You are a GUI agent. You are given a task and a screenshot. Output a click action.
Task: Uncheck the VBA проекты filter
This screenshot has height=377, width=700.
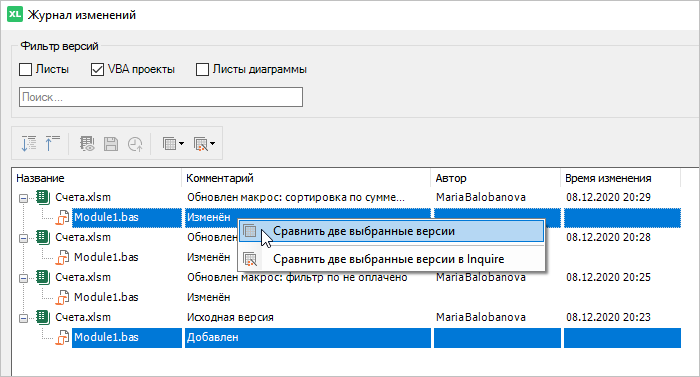click(97, 70)
